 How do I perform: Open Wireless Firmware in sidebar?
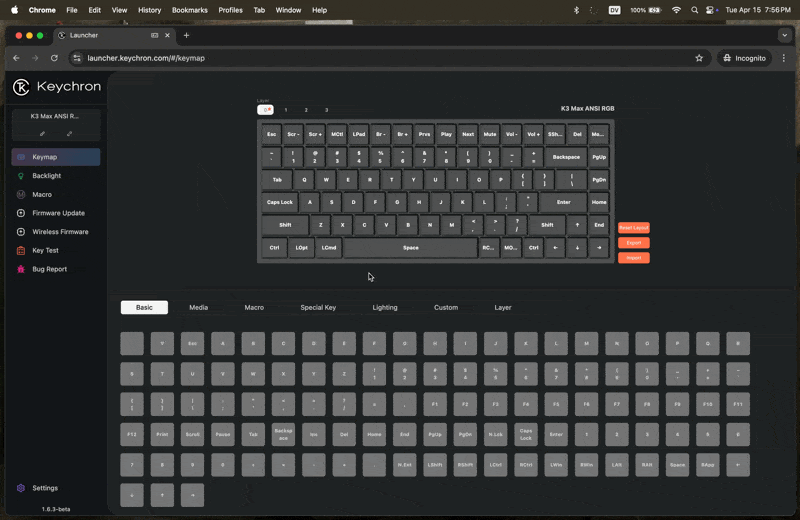point(60,232)
